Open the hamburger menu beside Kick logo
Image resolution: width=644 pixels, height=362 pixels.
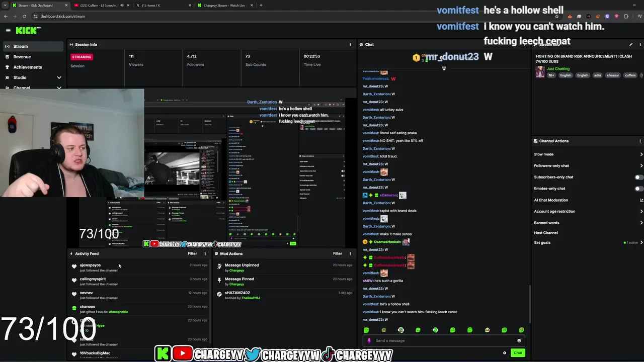pyautogui.click(x=8, y=30)
